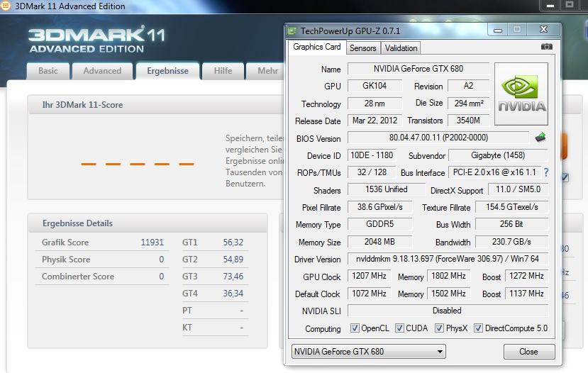The image size is (588, 373).
Task: Click the BIOS save chip icon
Action: tap(540, 137)
